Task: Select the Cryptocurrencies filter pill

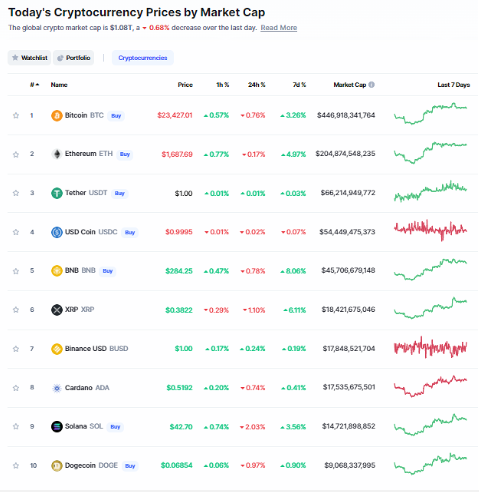Action: click(x=143, y=58)
